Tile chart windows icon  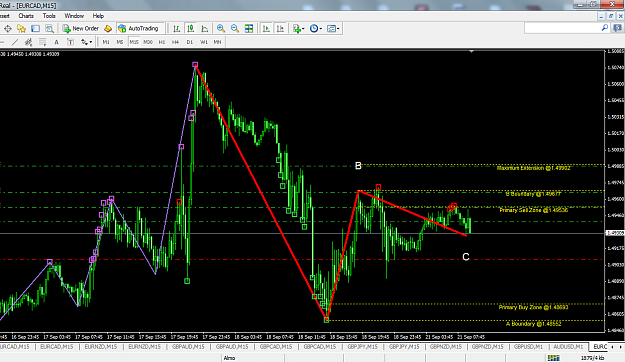pyautogui.click(x=249, y=29)
